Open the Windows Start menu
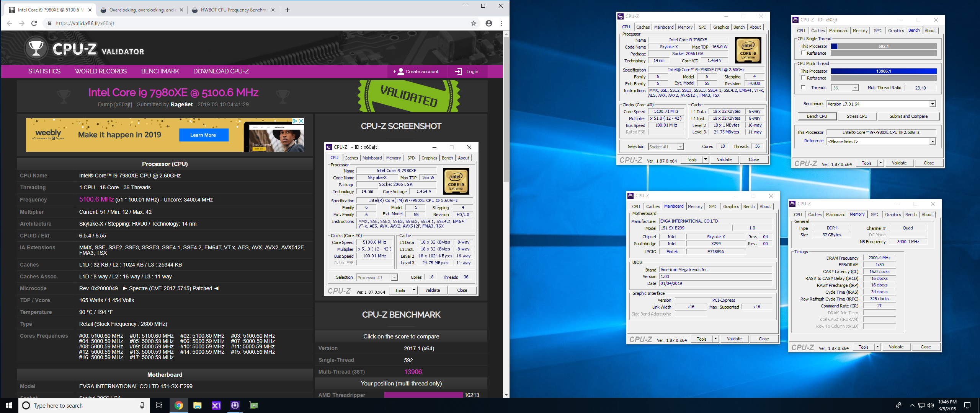Image resolution: width=980 pixels, height=413 pixels. [x=9, y=405]
